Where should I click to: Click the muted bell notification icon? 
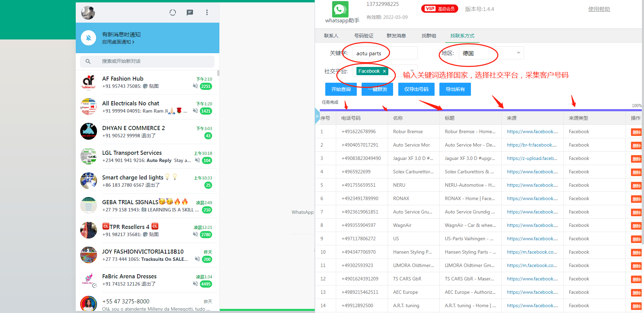88,38
